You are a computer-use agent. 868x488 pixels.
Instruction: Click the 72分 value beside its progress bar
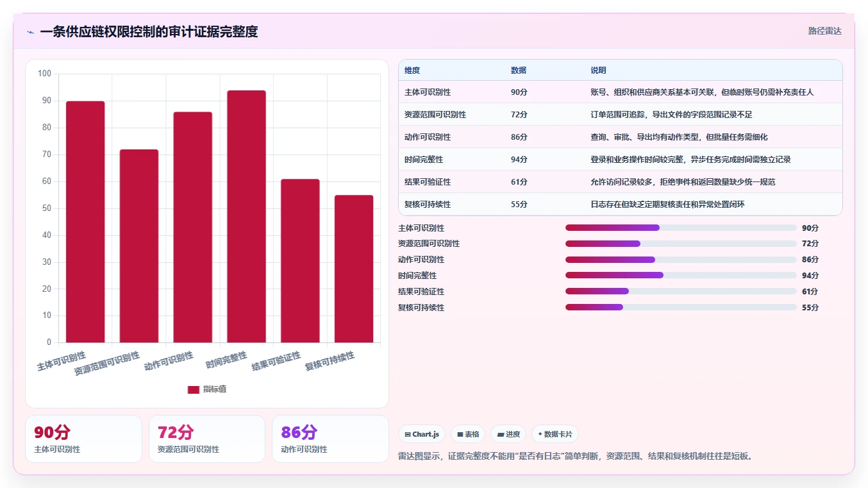pyautogui.click(x=810, y=244)
